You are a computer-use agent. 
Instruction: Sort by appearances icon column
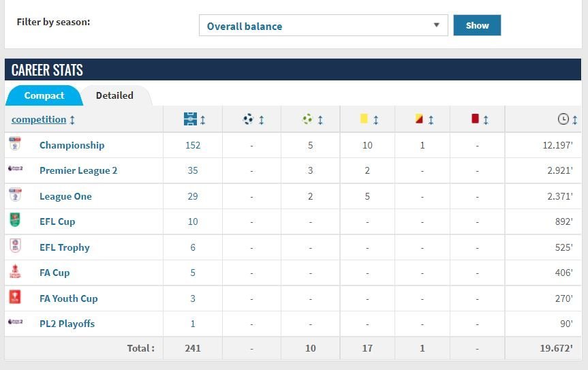coord(194,119)
